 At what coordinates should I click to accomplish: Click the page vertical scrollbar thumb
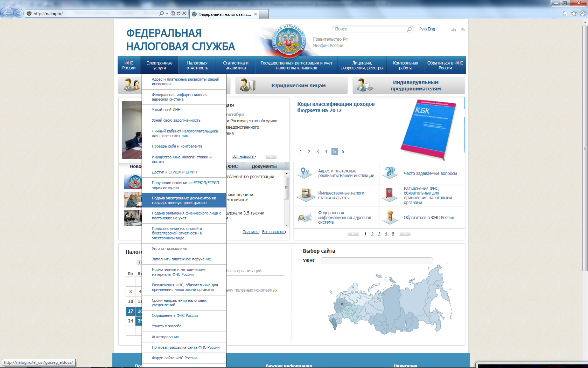[x=585, y=148]
